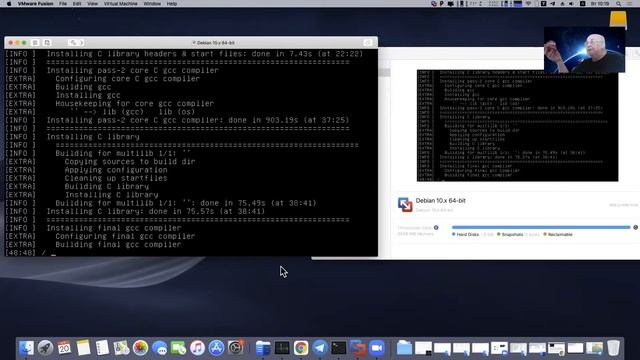Click the round icon ending the disk bar
Viewport: 640px width, 360px height.
(x=636, y=227)
